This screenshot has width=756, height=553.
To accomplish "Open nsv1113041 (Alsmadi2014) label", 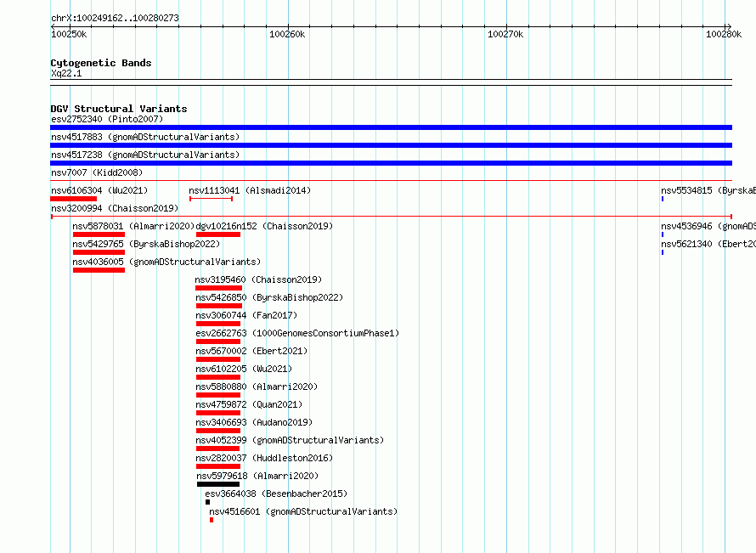I will [250, 190].
